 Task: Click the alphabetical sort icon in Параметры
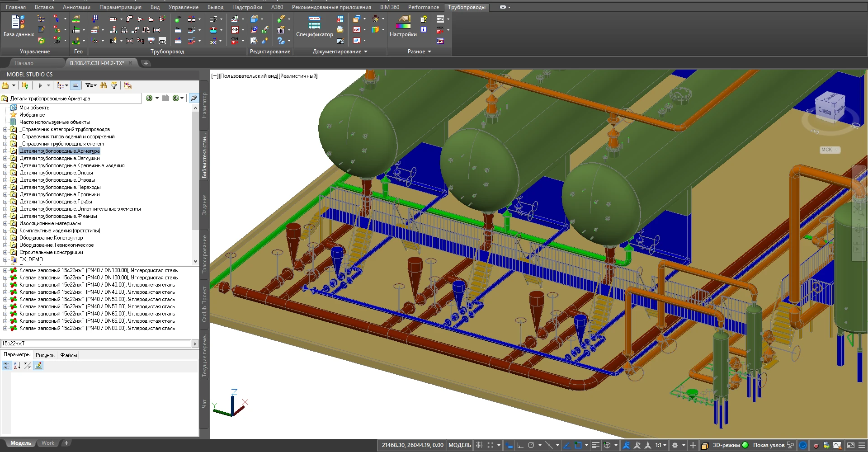click(x=17, y=366)
